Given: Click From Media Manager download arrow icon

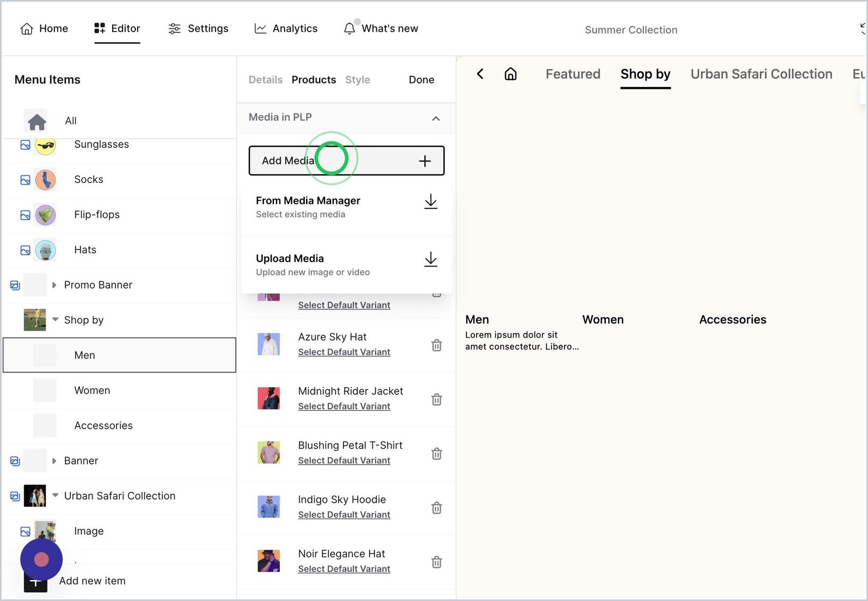Looking at the screenshot, I should point(430,202).
